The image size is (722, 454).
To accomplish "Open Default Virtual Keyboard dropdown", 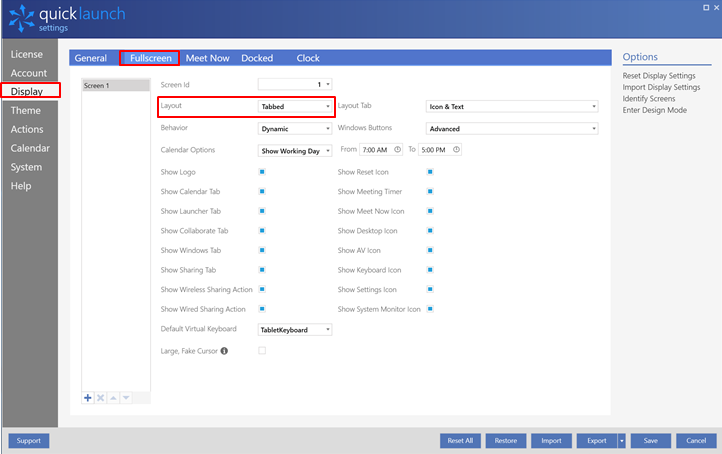I will coord(295,330).
